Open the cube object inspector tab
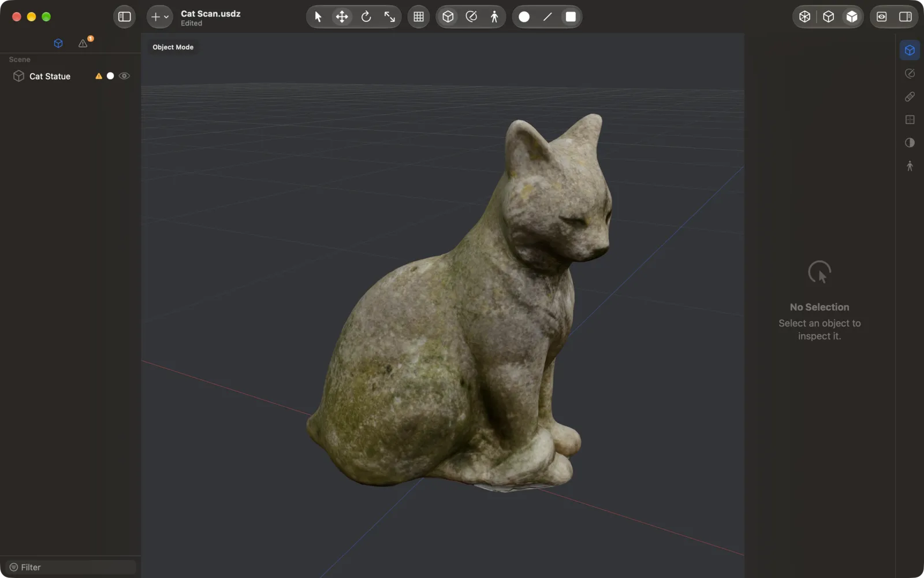This screenshot has height=578, width=924. tap(910, 50)
